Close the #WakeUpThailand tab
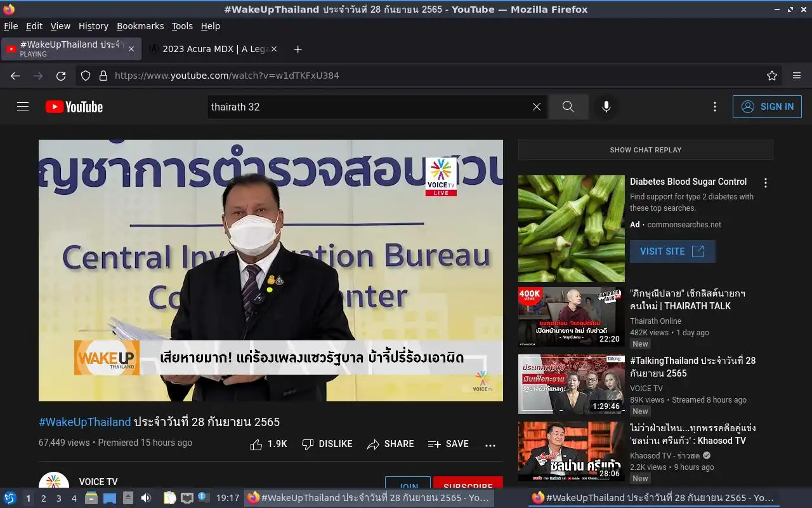This screenshot has height=508, width=812. click(x=131, y=49)
